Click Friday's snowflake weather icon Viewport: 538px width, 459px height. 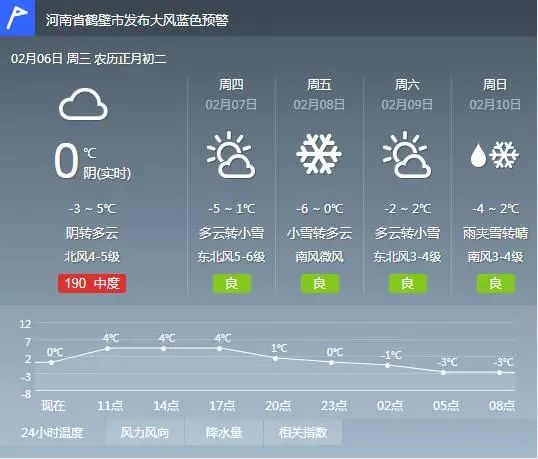[319, 154]
